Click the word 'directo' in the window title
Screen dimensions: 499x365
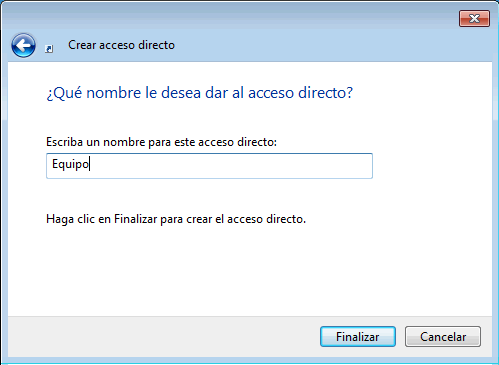[x=156, y=45]
